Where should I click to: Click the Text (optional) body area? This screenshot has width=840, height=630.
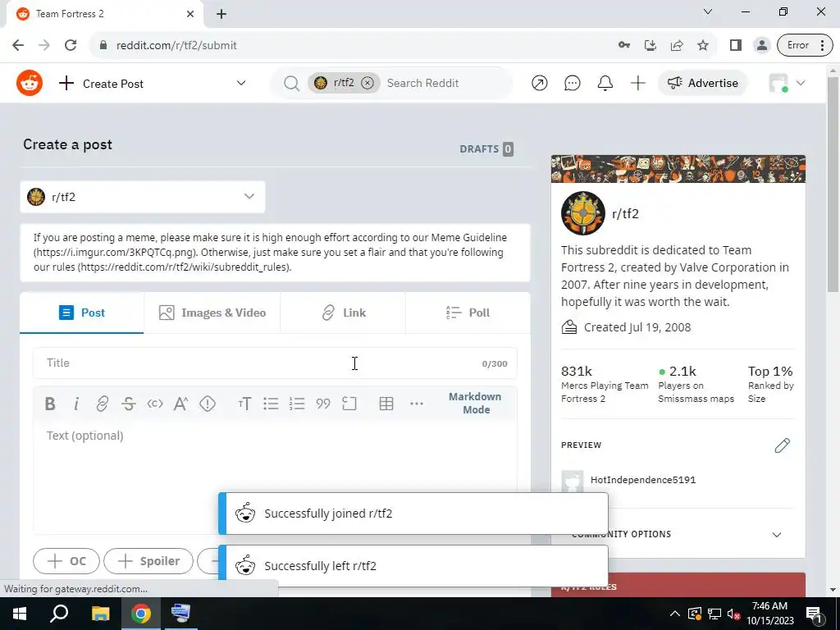(x=275, y=477)
